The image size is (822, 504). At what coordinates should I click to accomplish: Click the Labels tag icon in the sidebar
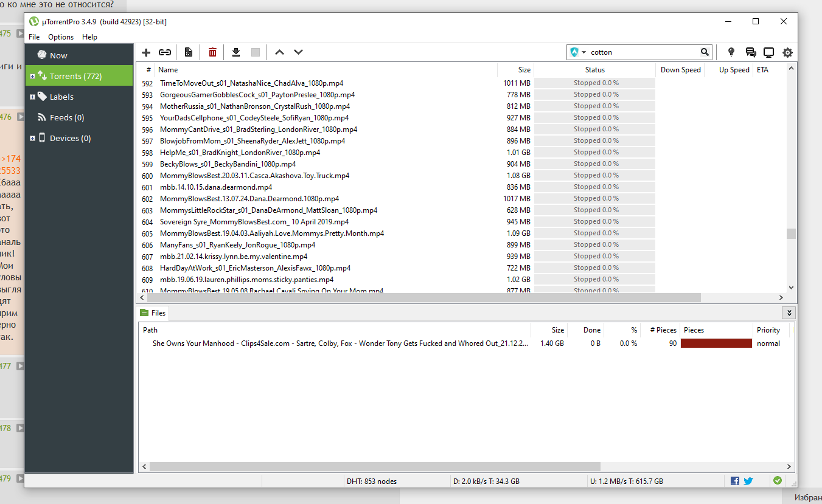click(42, 96)
